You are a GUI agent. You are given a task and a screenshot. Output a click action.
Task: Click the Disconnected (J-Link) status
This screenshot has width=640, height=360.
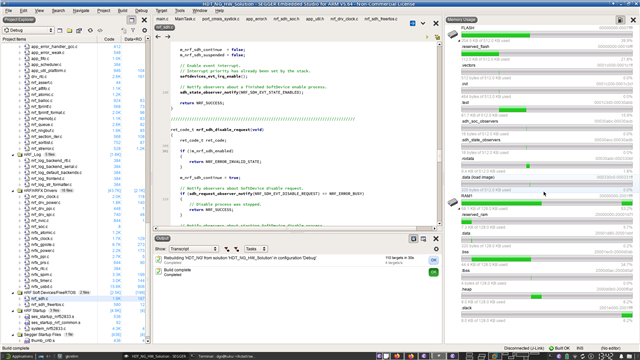[524, 348]
